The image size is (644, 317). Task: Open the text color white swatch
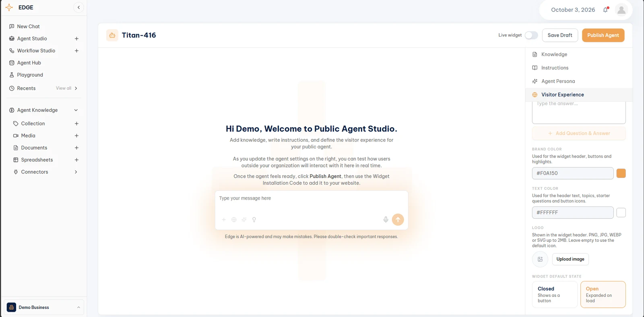click(x=621, y=212)
